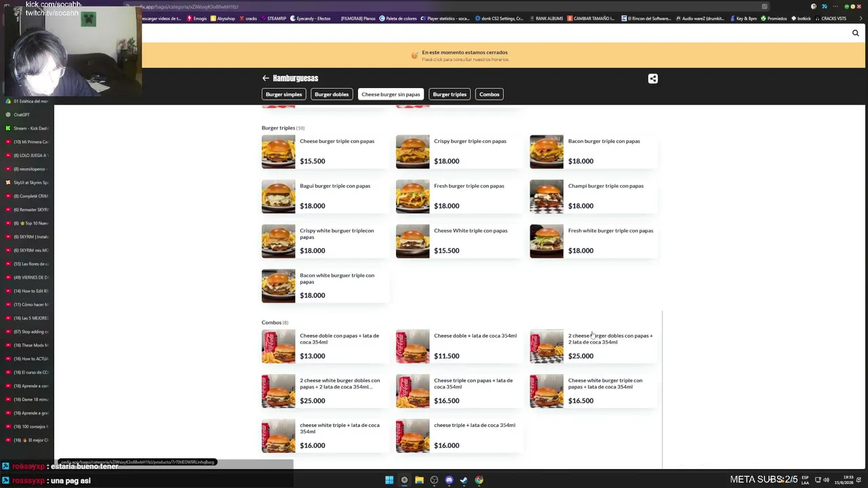Open Cheese White triple con papas item
The width and height of the screenshot is (868, 488).
pyautogui.click(x=460, y=241)
